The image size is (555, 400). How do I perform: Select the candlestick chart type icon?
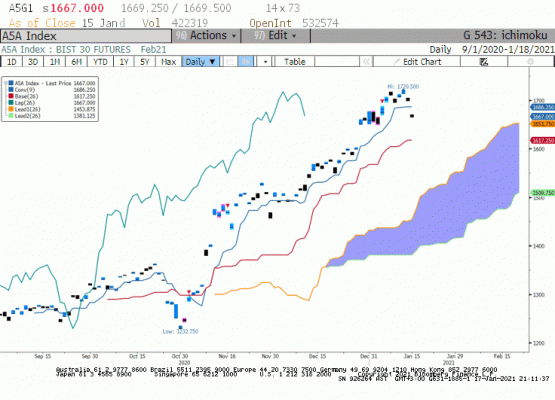click(246, 62)
